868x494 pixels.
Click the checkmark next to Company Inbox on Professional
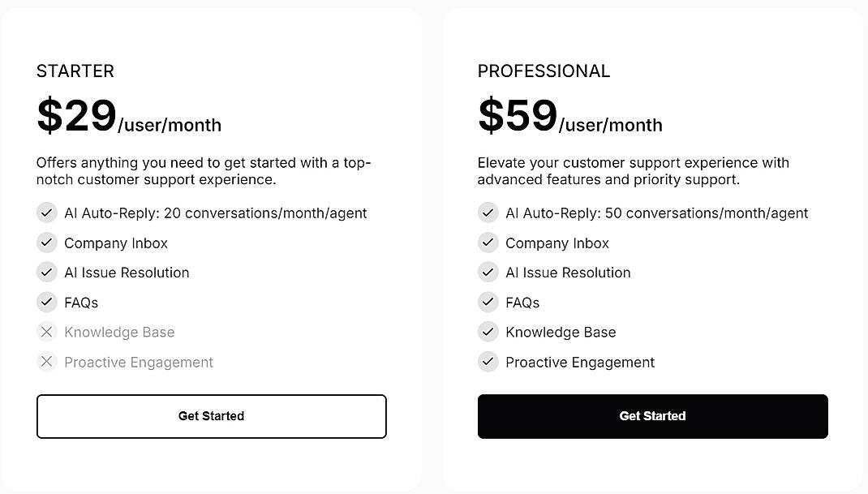click(488, 243)
